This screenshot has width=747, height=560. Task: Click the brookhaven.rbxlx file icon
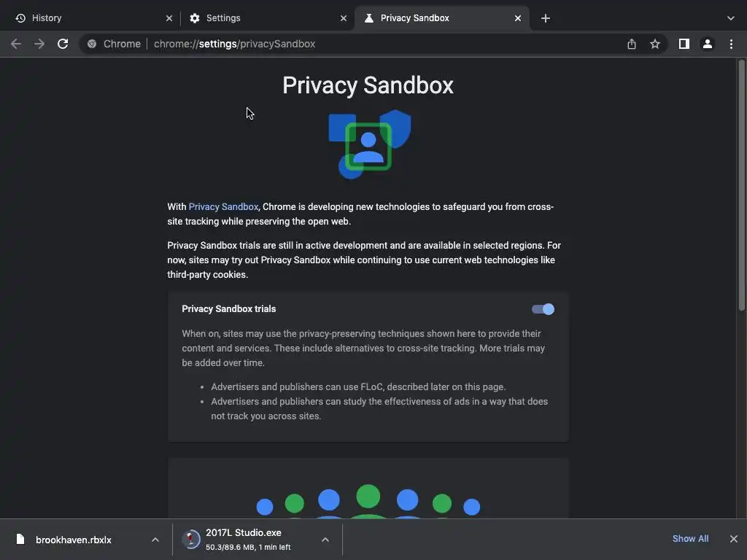click(x=20, y=539)
